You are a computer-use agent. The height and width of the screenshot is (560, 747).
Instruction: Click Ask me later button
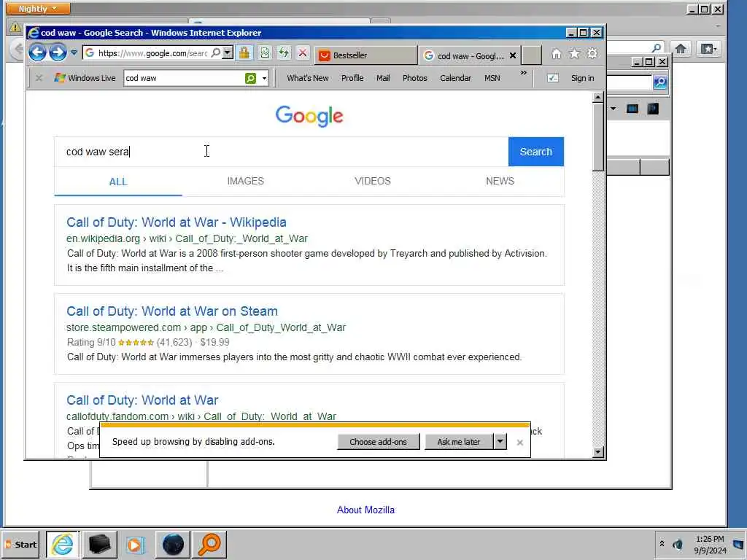click(x=459, y=442)
